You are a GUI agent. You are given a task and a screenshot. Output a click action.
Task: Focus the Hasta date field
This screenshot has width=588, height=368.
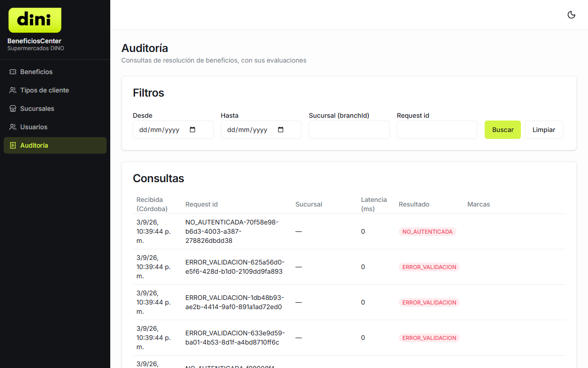(x=261, y=130)
